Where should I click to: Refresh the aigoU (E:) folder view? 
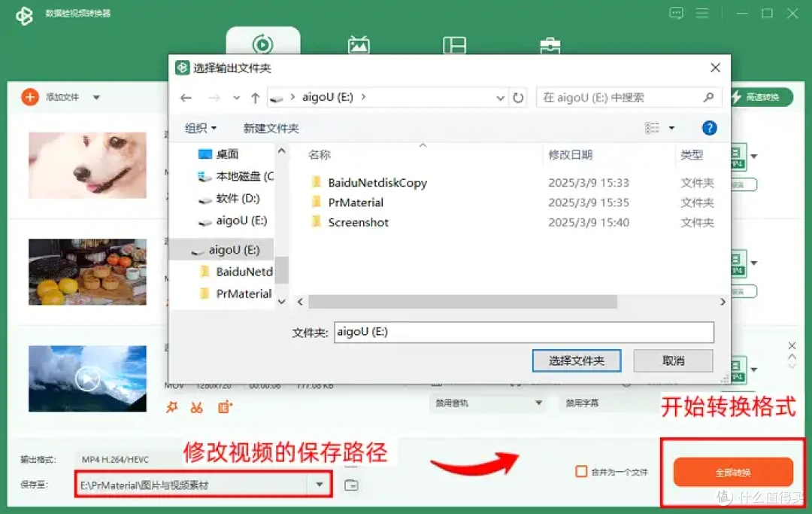pos(518,97)
